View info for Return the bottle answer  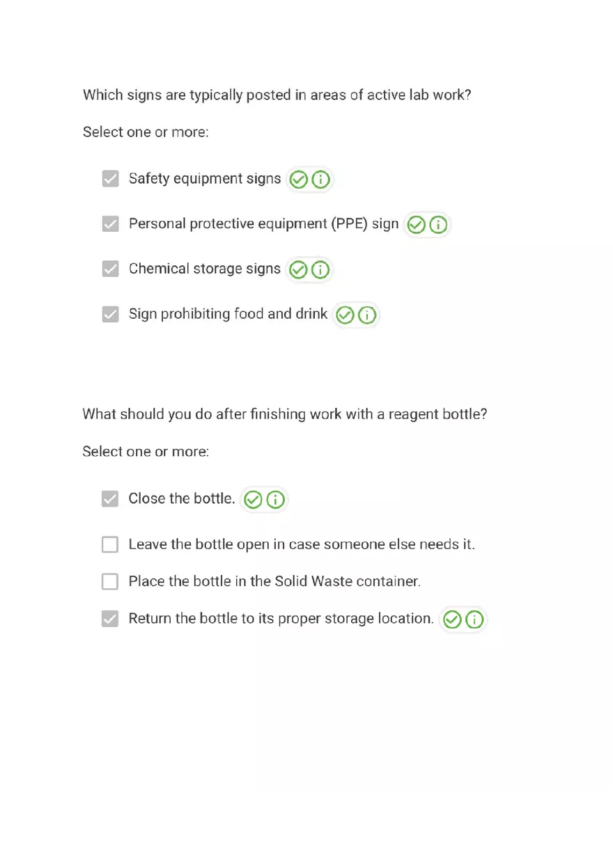[x=474, y=619]
